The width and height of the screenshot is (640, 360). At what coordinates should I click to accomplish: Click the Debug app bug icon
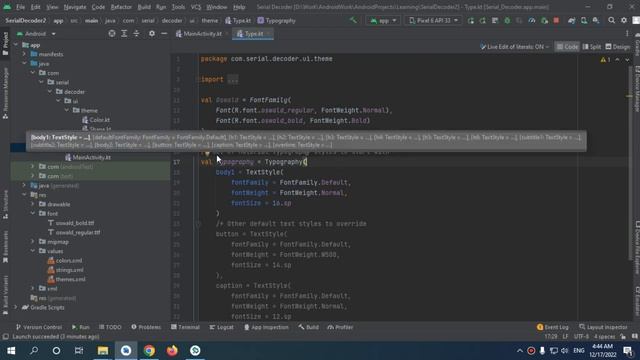click(507, 20)
